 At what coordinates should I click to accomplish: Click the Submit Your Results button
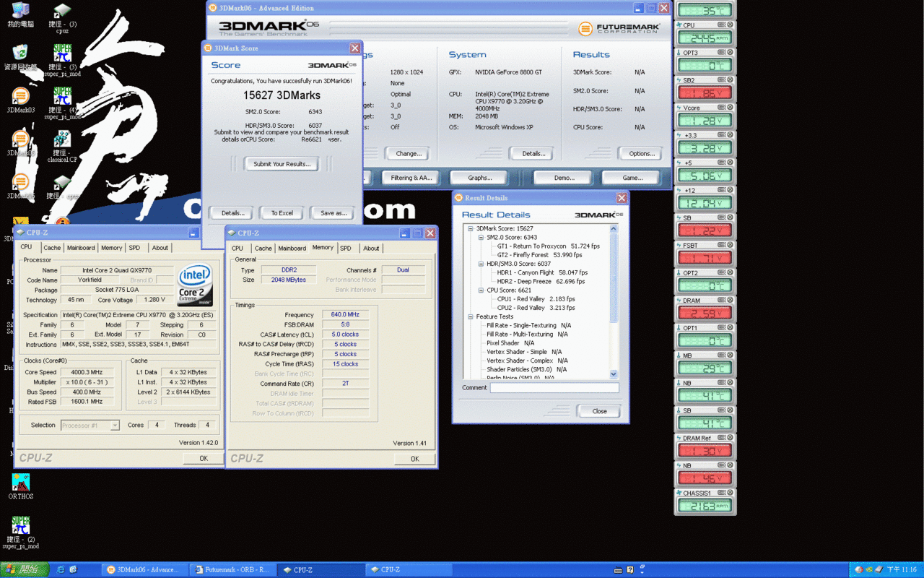pyautogui.click(x=282, y=164)
